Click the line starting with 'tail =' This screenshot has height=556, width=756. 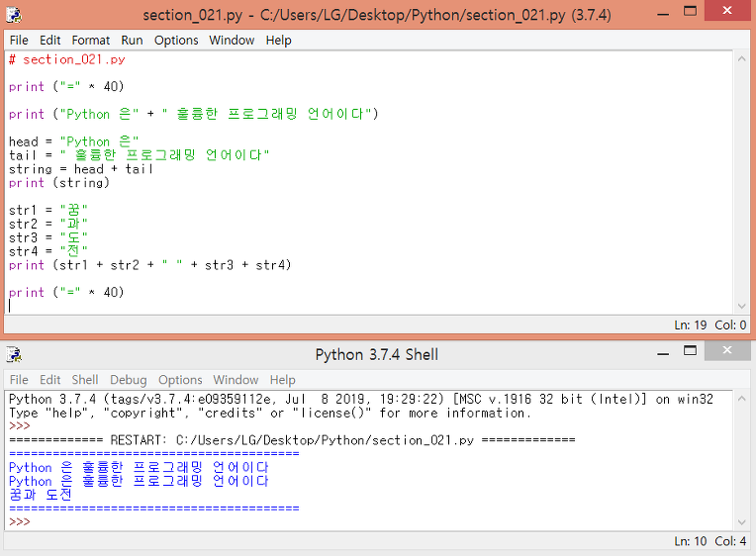pyautogui.click(x=139, y=155)
